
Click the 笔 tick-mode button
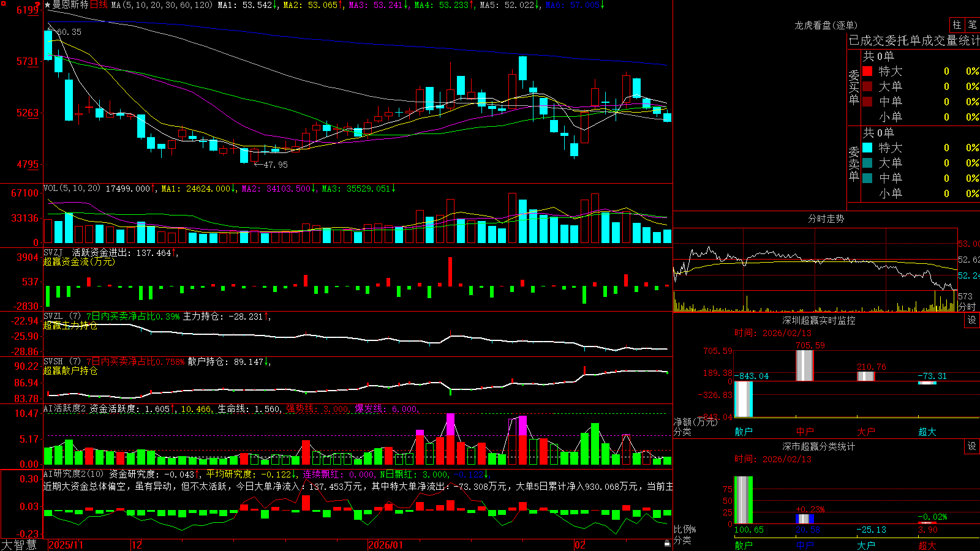click(x=973, y=24)
